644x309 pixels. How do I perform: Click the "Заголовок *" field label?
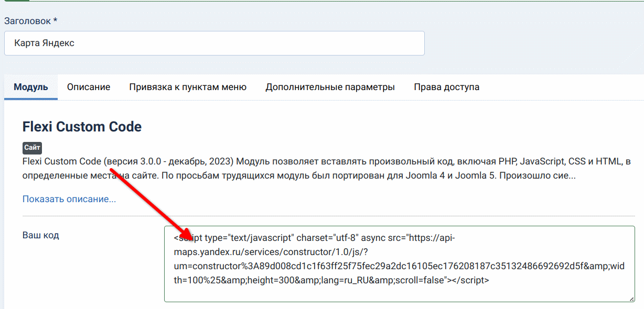click(x=31, y=21)
